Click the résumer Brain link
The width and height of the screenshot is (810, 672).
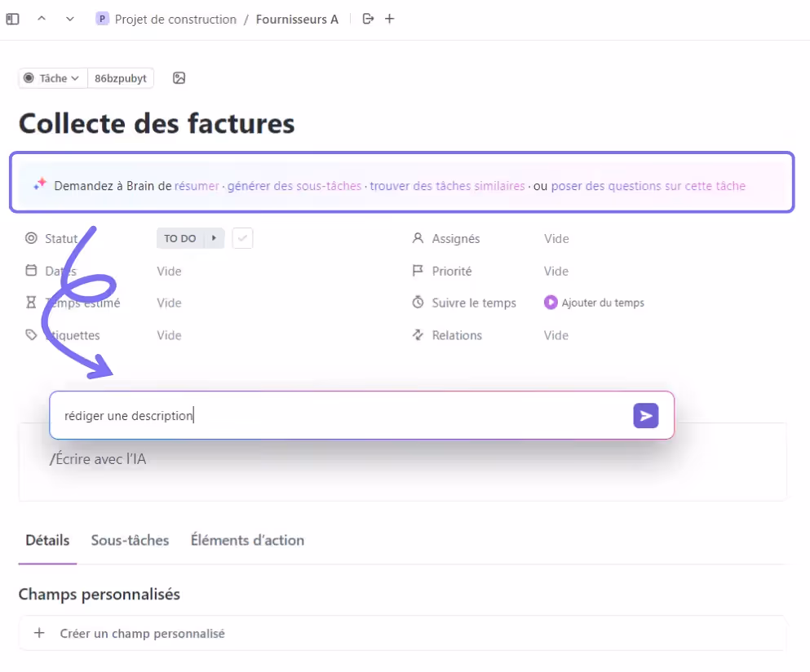[197, 186]
